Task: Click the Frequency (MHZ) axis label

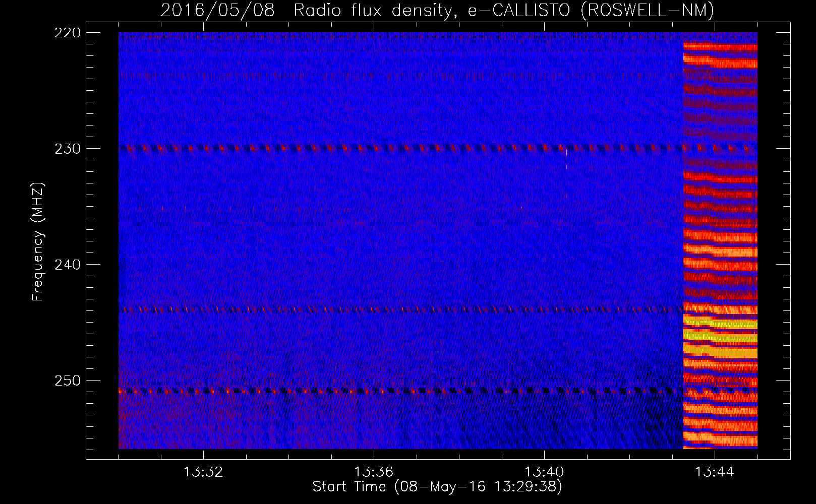Action: (38, 242)
